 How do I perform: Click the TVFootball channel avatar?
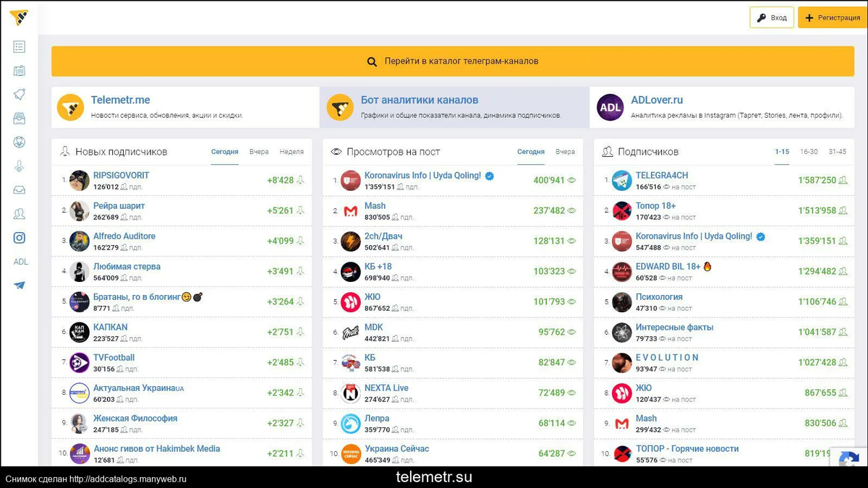pos(80,363)
